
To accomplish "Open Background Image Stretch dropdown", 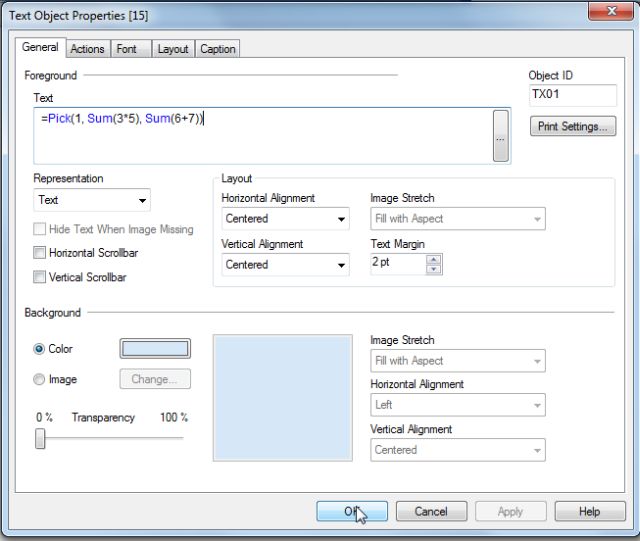I will tap(458, 361).
